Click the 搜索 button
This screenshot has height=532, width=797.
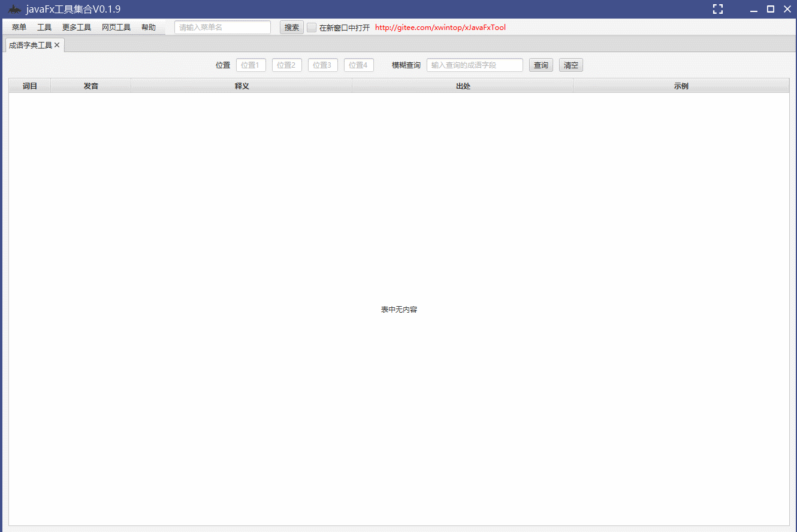(x=292, y=28)
